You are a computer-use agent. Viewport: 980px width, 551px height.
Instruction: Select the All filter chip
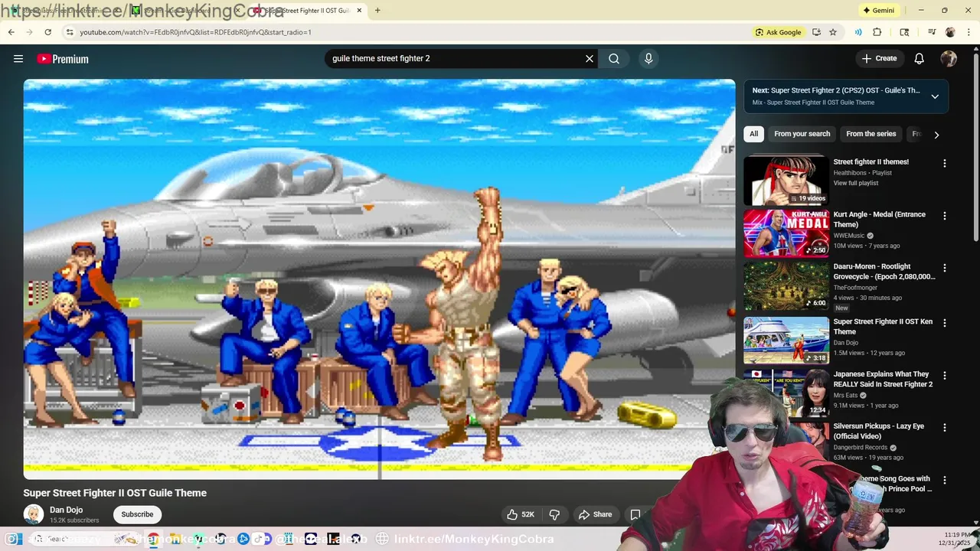point(753,134)
